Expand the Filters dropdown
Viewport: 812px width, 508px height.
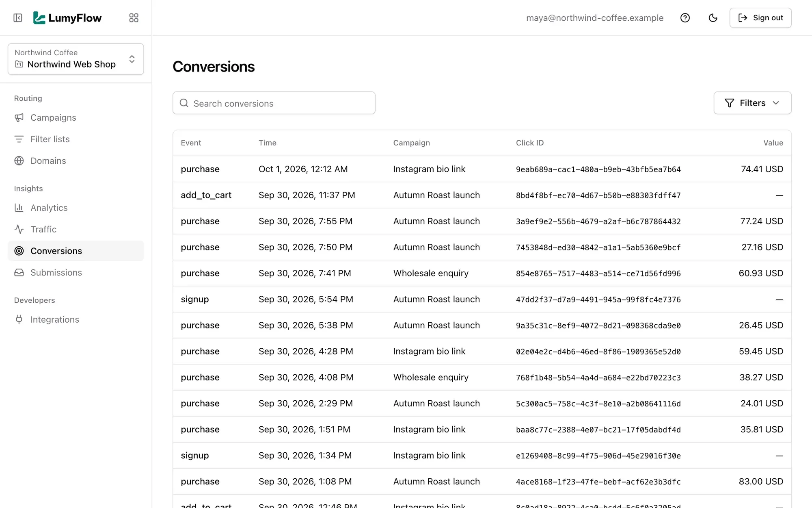(752, 103)
